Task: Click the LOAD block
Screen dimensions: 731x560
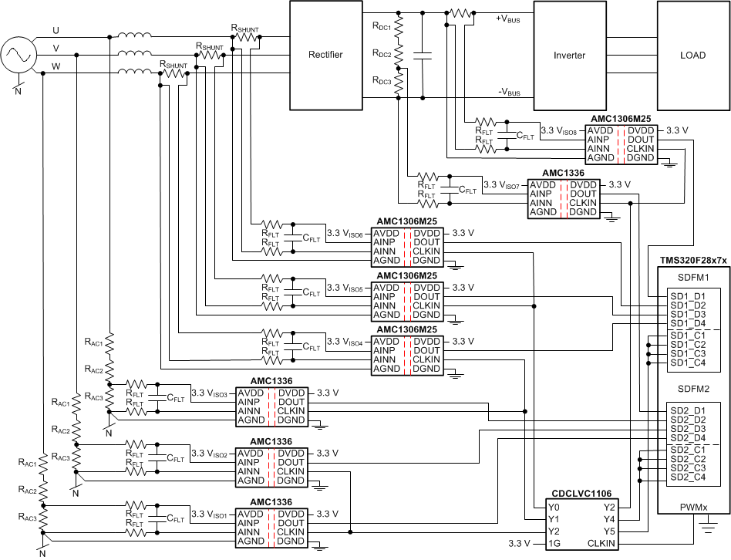Action: (693, 56)
